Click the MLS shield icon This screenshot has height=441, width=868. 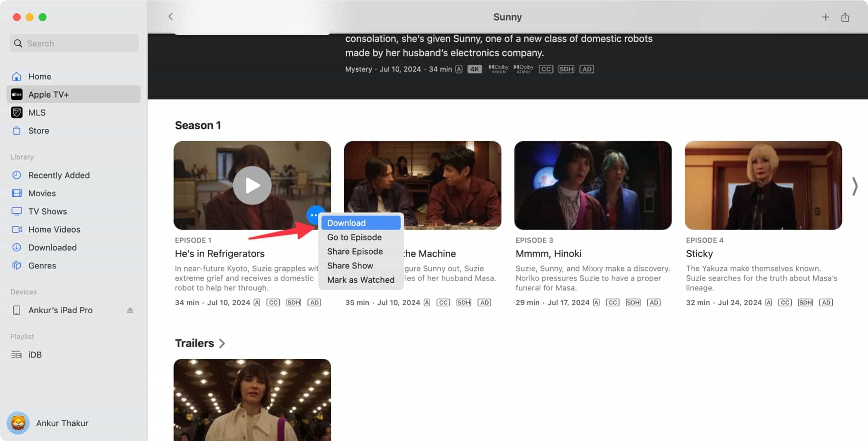point(16,112)
